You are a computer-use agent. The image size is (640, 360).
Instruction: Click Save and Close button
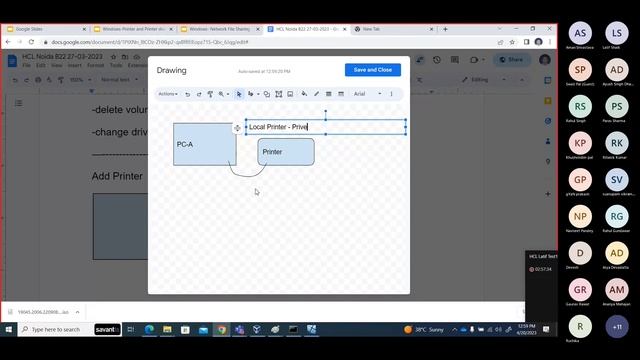coord(373,70)
